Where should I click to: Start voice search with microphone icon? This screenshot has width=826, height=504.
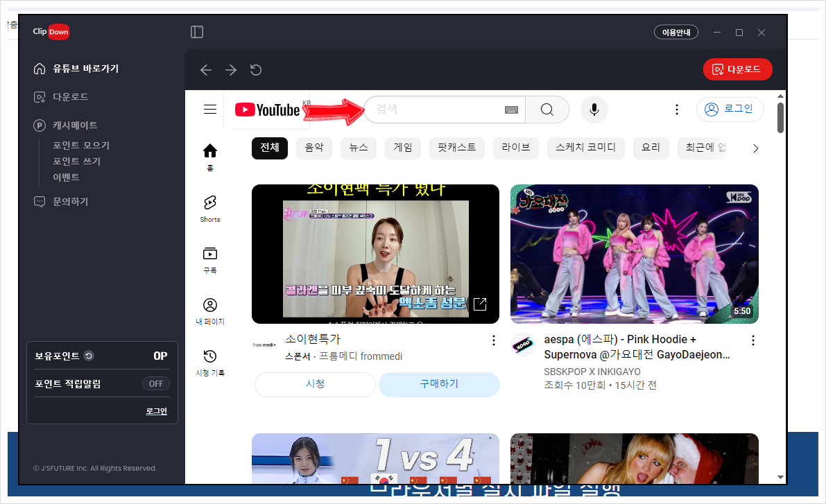click(594, 110)
